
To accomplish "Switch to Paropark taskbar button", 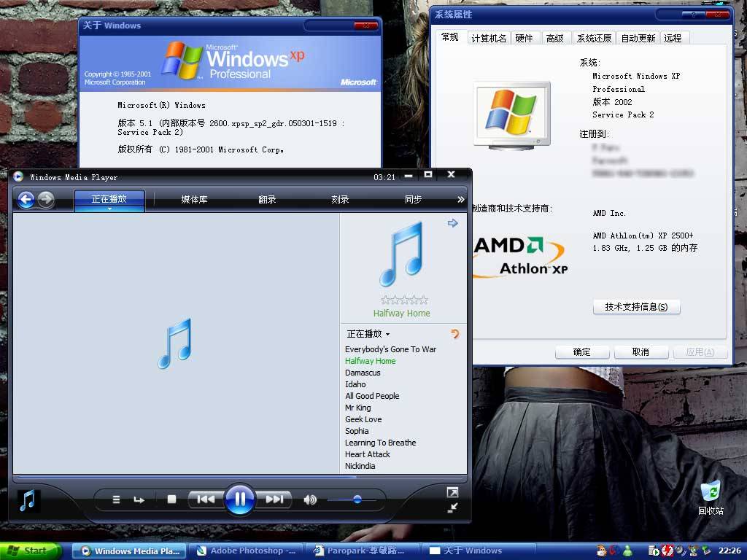I will (x=362, y=551).
